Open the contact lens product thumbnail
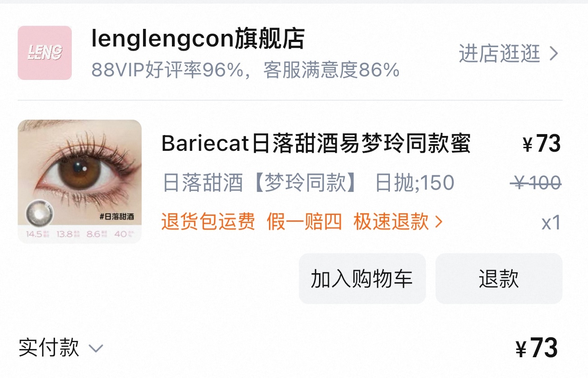This screenshot has width=588, height=378. pos(79,182)
